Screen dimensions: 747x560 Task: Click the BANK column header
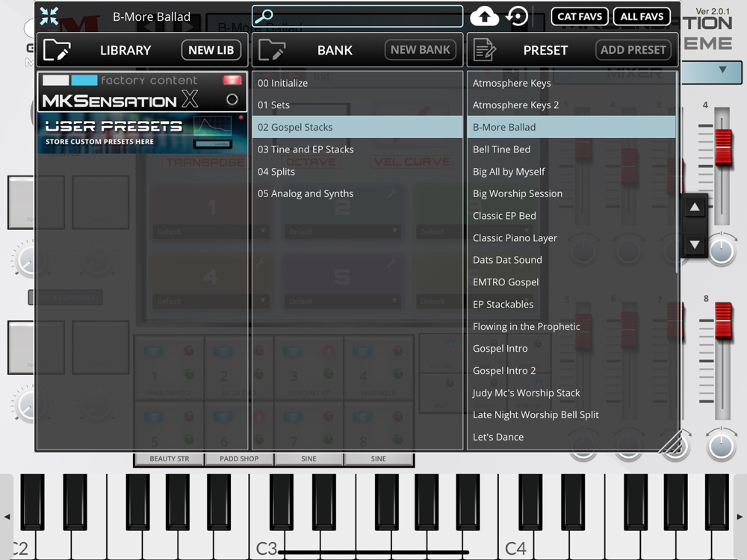(x=335, y=50)
